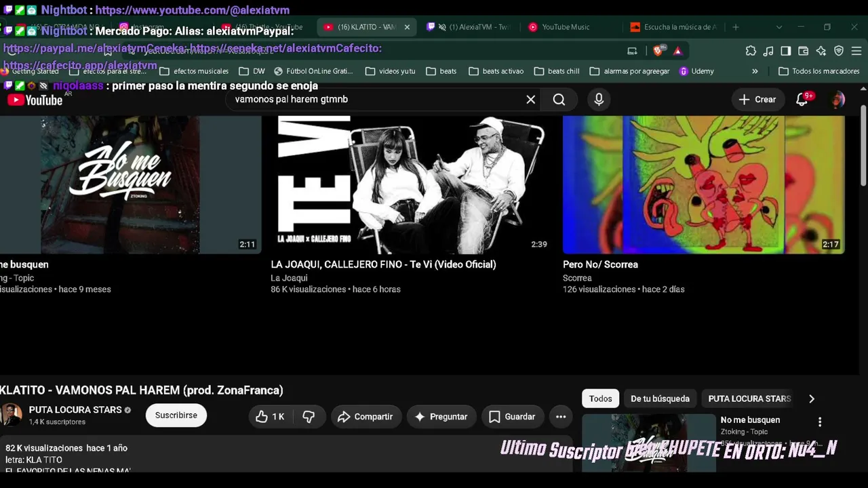
Task: Open the tab search dropdown
Action: [779, 27]
